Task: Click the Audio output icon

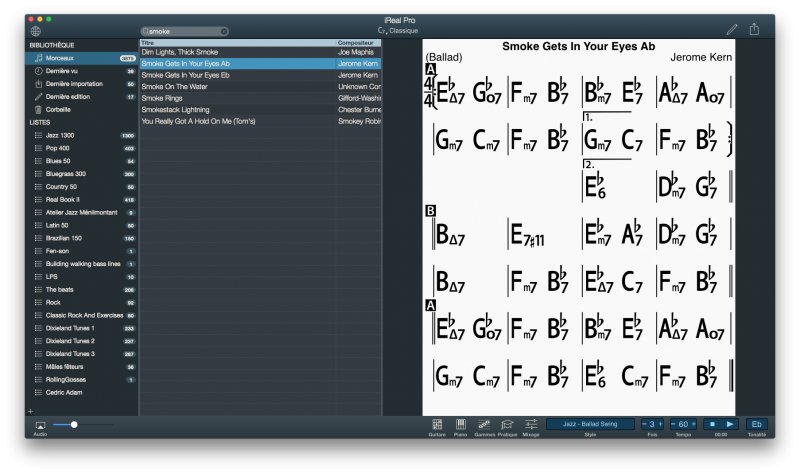Action: (x=40, y=425)
